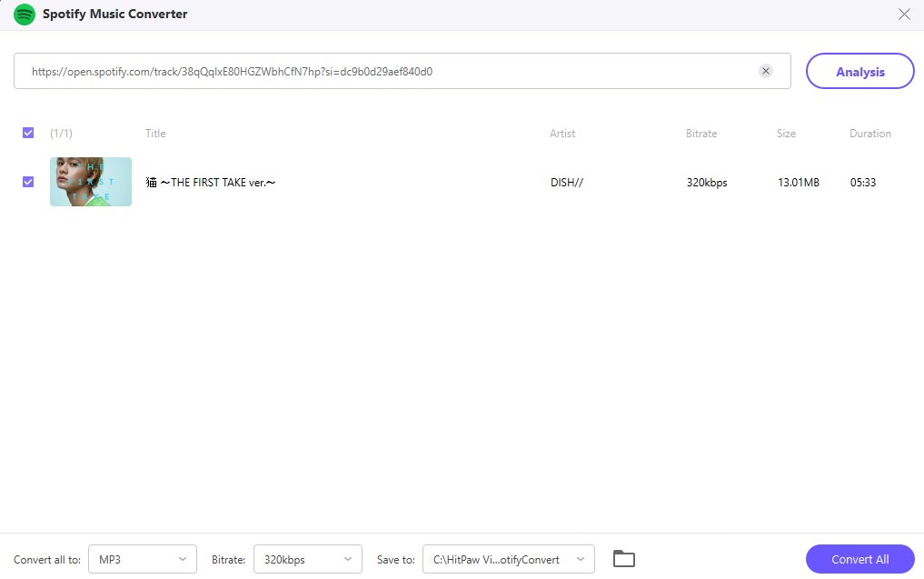Click the Convert All button
Viewport: 924px width, 579px height.
coord(859,559)
